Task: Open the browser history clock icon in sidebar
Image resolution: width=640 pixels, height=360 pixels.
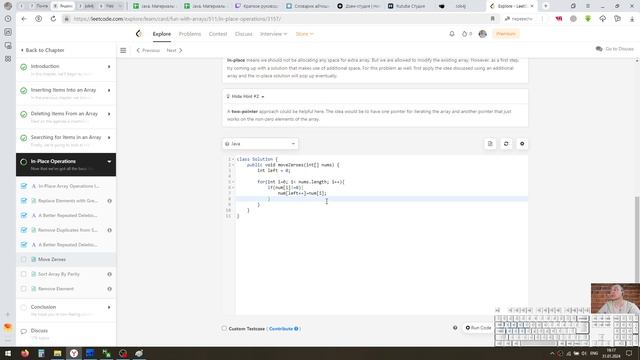Action: tap(8, 19)
